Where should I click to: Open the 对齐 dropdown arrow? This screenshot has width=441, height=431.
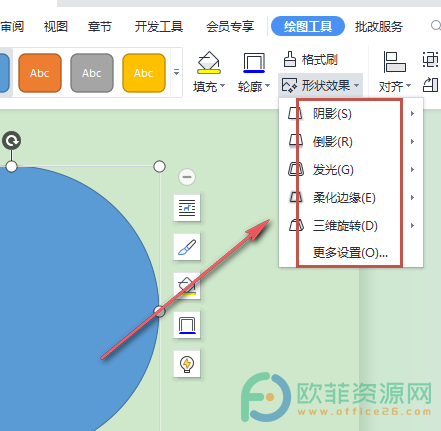(x=408, y=86)
